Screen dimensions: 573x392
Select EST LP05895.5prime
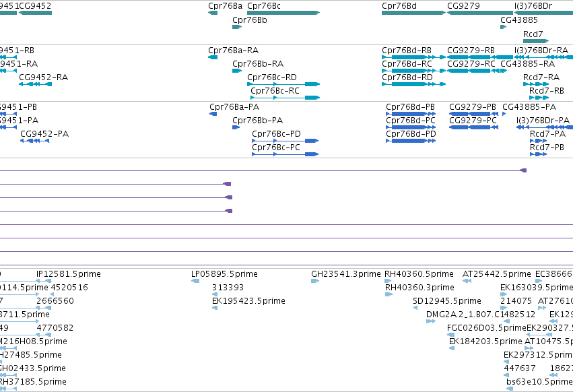coord(195,281)
